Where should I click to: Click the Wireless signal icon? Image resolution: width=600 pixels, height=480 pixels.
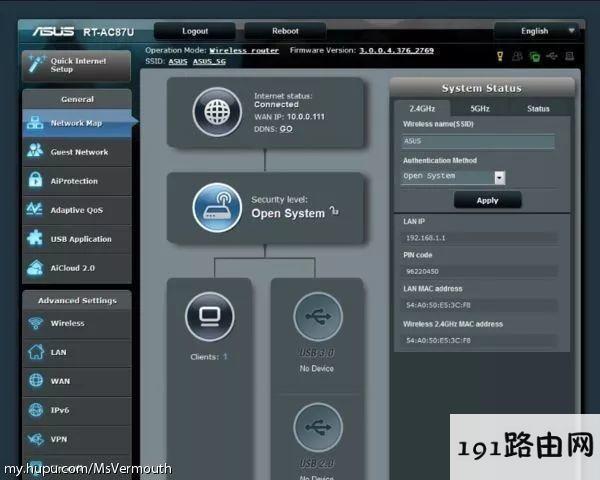click(36, 323)
